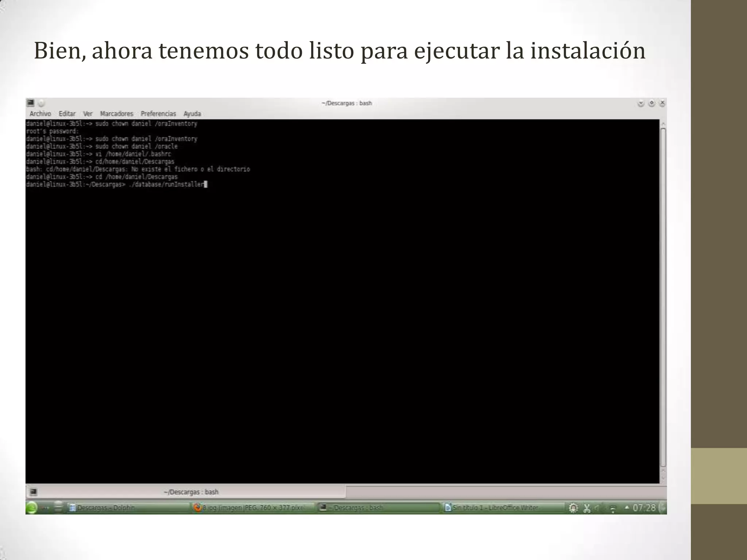Image resolution: width=747 pixels, height=560 pixels.
Task: Maximize the Konsole window
Action: tap(651, 104)
